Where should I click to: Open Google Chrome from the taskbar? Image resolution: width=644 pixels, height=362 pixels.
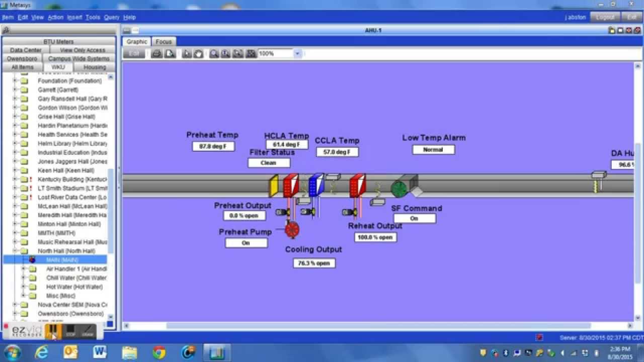(x=159, y=352)
